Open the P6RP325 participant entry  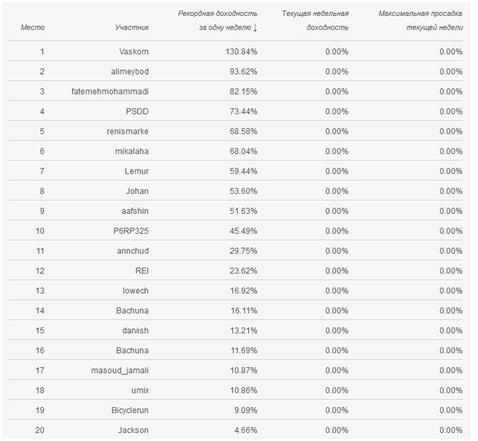131,231
